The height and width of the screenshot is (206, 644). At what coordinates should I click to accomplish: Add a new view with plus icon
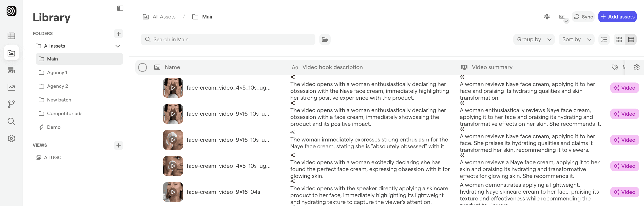point(119,145)
